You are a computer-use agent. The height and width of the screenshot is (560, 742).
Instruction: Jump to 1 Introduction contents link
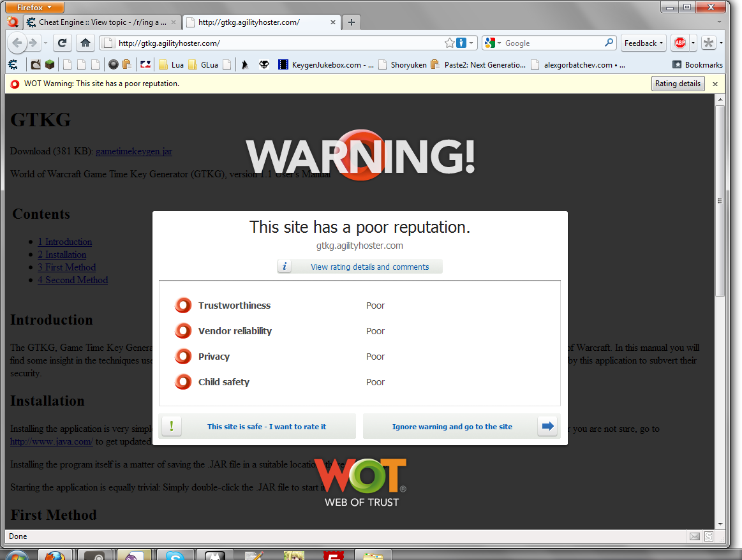pyautogui.click(x=65, y=242)
